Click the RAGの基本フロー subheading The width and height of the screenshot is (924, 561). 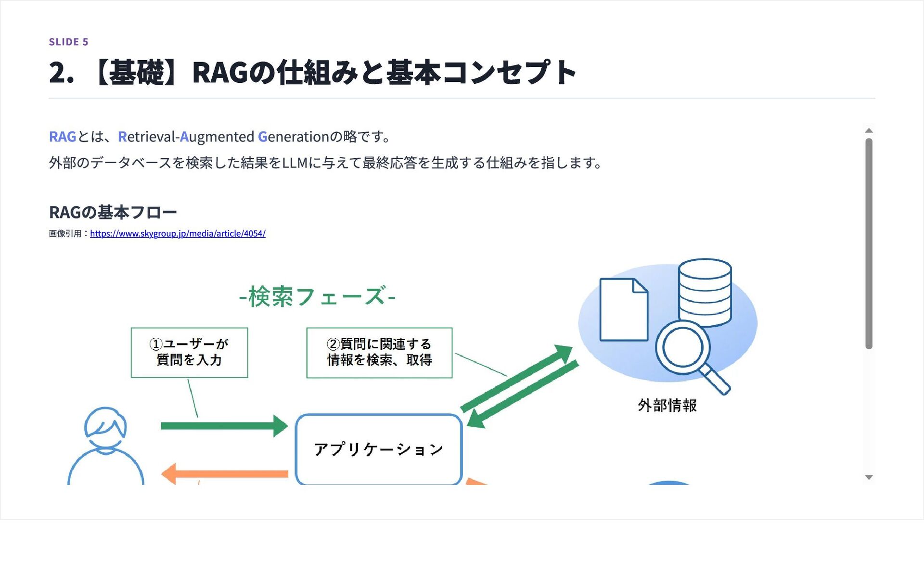click(x=113, y=212)
